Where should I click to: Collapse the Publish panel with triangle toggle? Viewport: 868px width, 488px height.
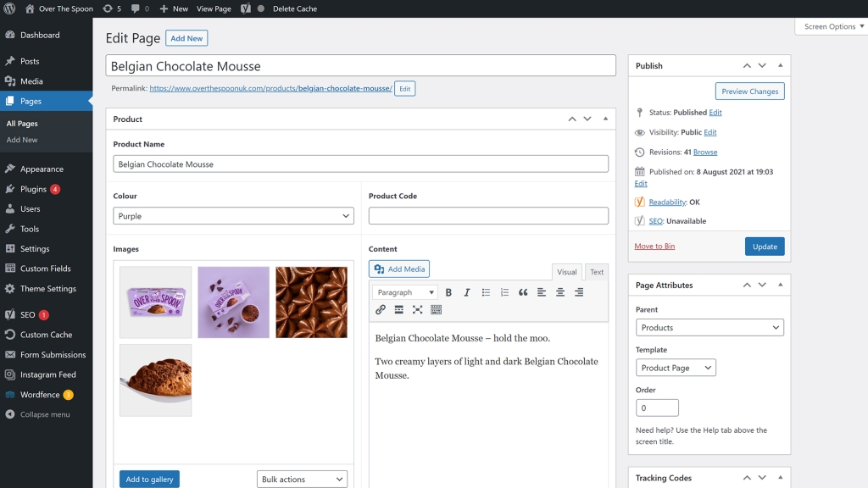[x=780, y=65]
